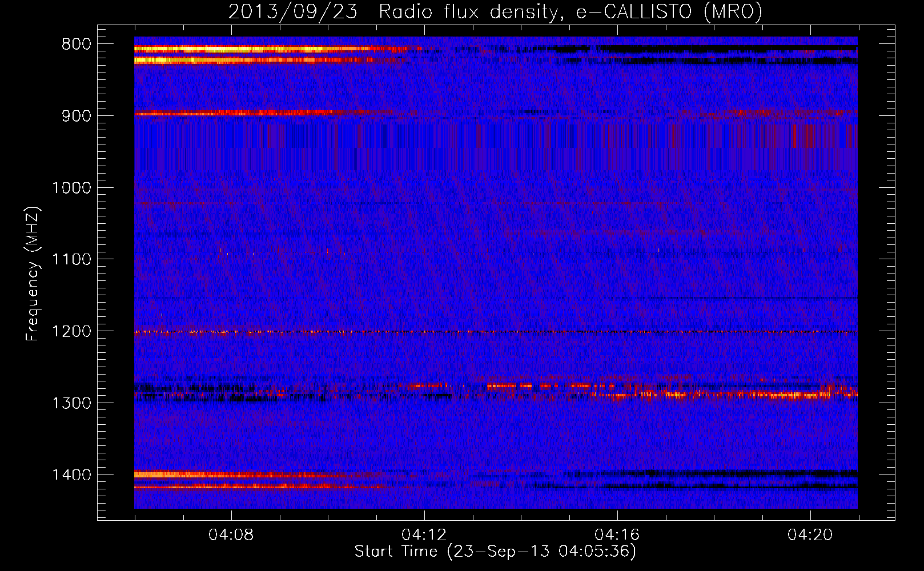Viewport: 924px width, 571px height.
Task: Click the 800 frequency tick label
Action: 75,45
